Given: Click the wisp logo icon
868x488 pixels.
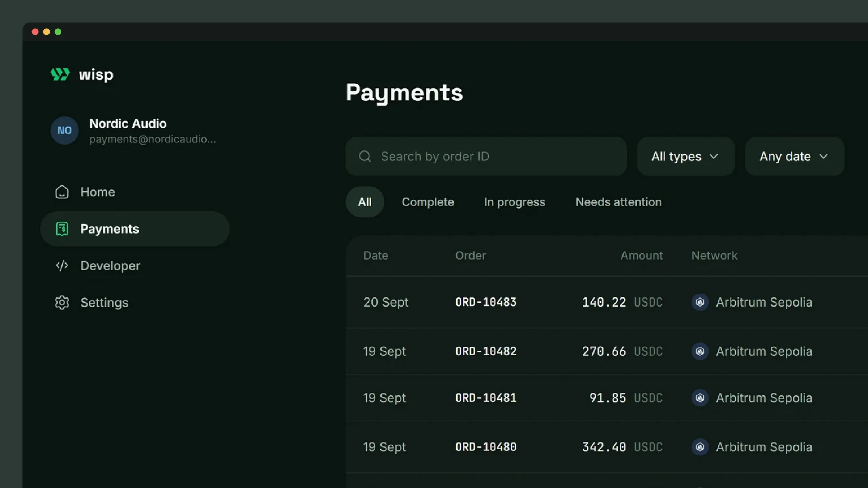Looking at the screenshot, I should pyautogui.click(x=60, y=74).
